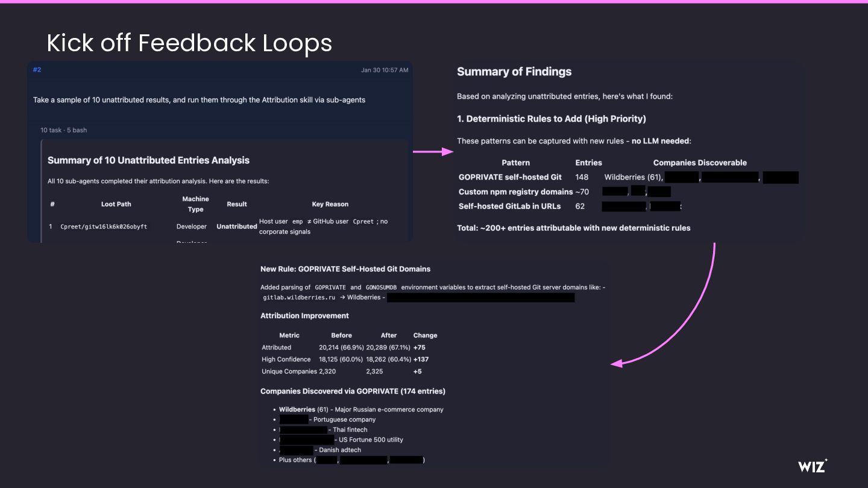Click the '18,262 (60.4%)' cell

pyautogui.click(x=388, y=360)
